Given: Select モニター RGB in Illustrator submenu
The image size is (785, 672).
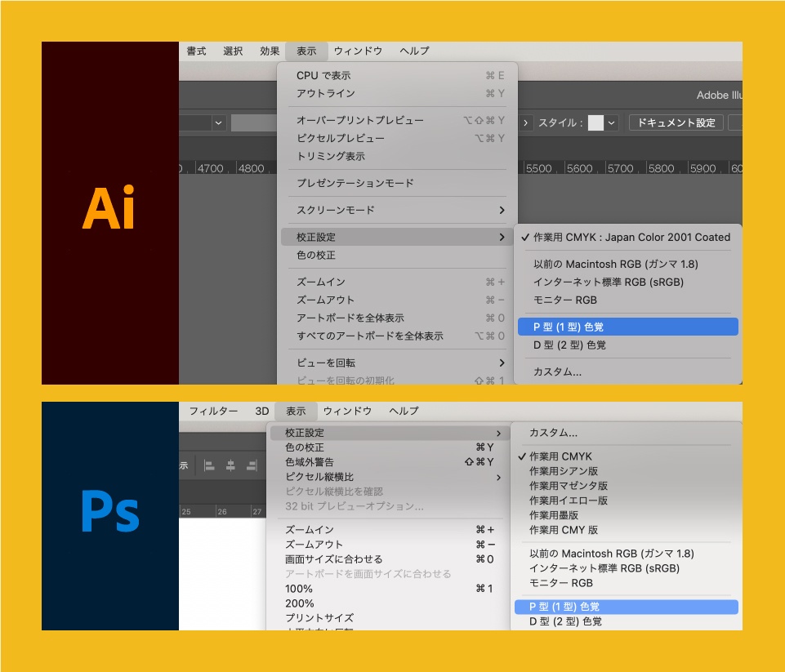Looking at the screenshot, I should (628, 300).
